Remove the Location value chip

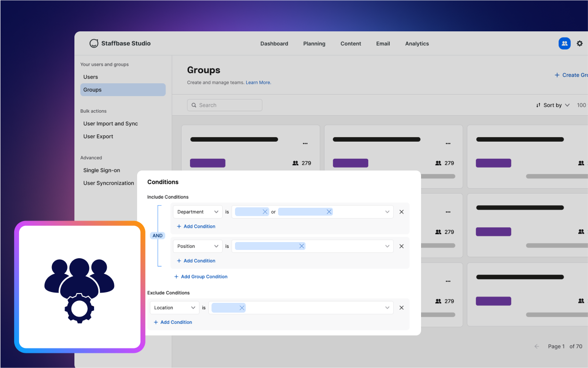click(x=242, y=308)
